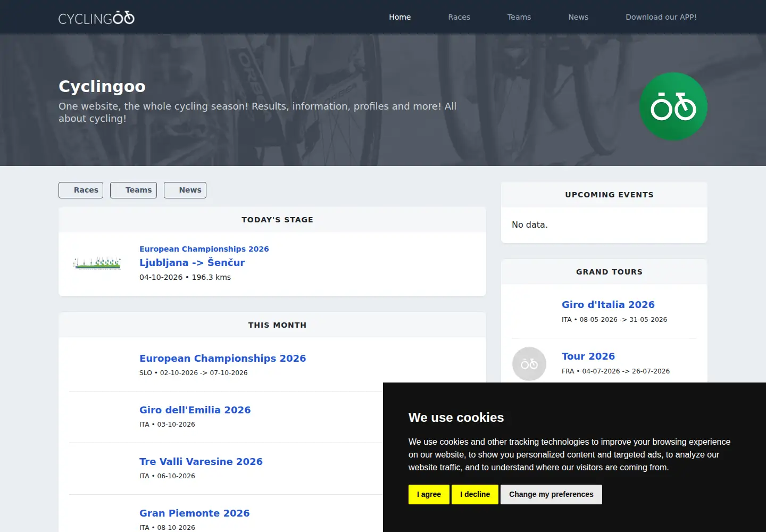Click the 'No data.' text
766x532 pixels.
(x=530, y=225)
